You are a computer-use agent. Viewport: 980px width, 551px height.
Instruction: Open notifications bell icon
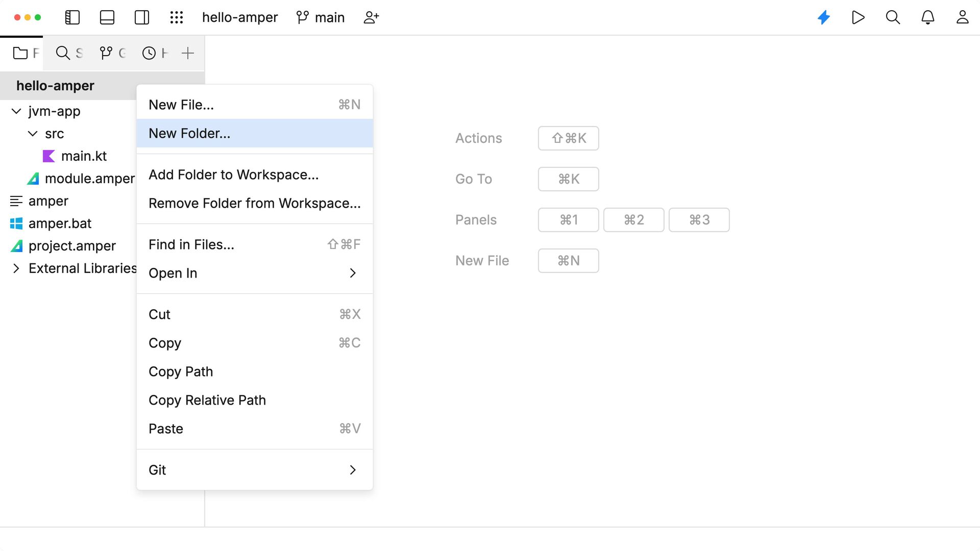point(928,17)
